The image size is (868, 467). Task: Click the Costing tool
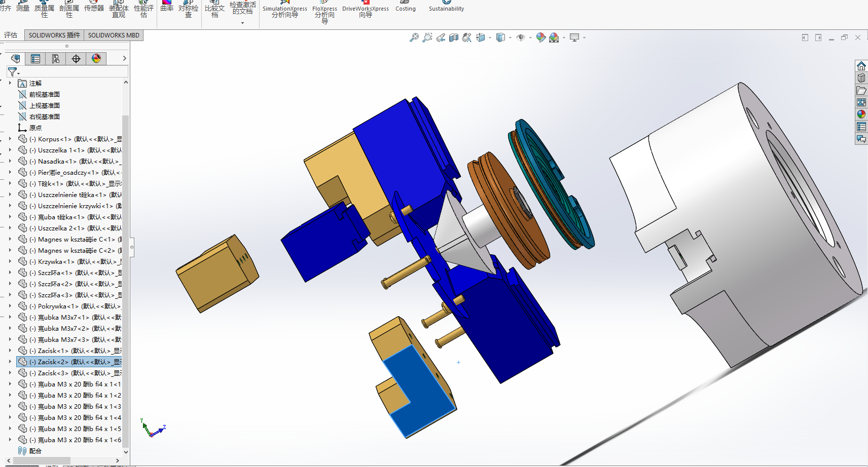coord(405,6)
